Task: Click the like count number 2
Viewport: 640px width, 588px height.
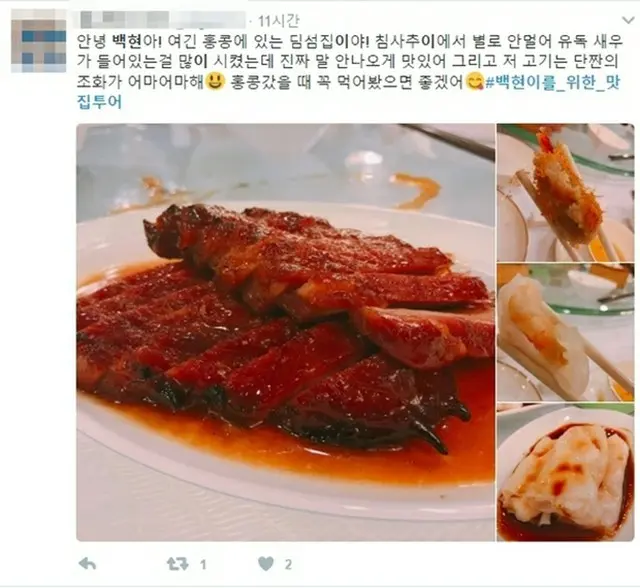Action: click(288, 565)
